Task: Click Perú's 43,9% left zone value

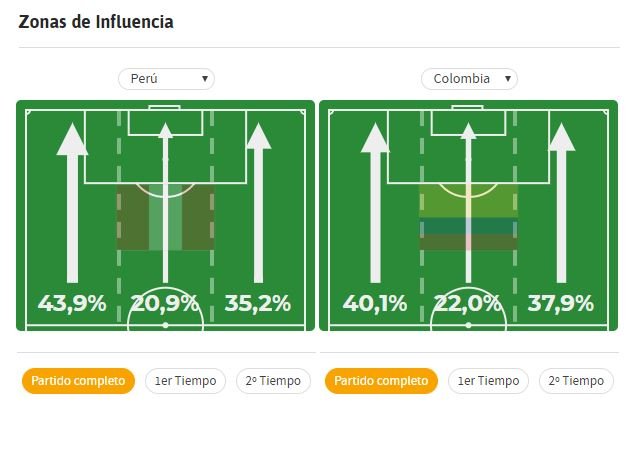Action: coord(72,304)
